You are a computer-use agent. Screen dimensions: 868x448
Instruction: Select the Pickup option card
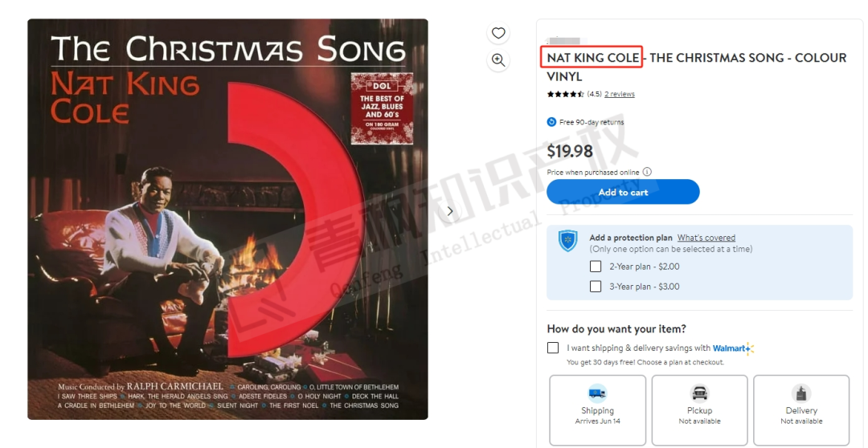pyautogui.click(x=700, y=409)
